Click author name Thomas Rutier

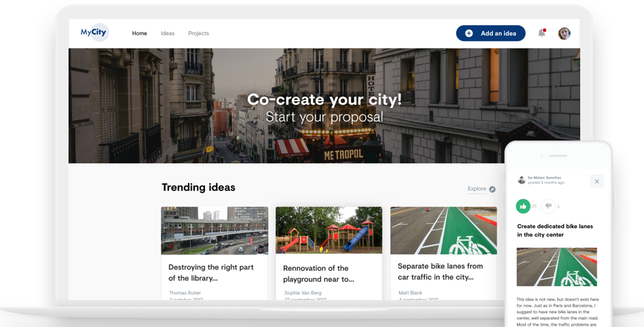click(185, 293)
